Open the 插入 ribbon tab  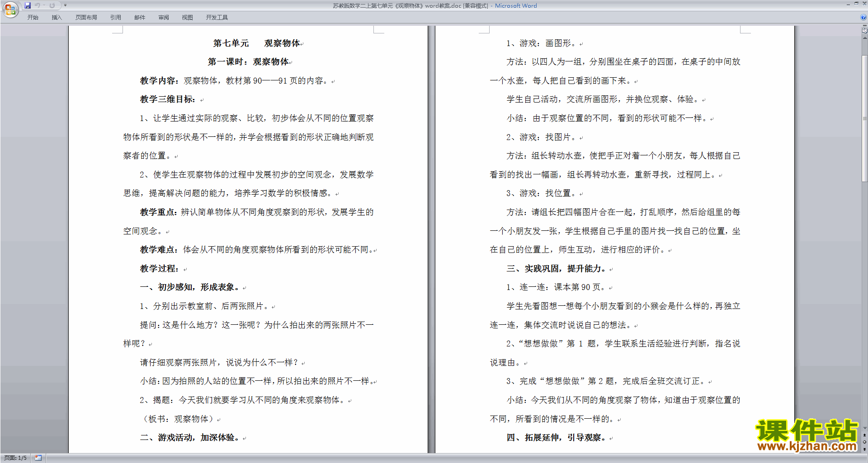point(57,18)
